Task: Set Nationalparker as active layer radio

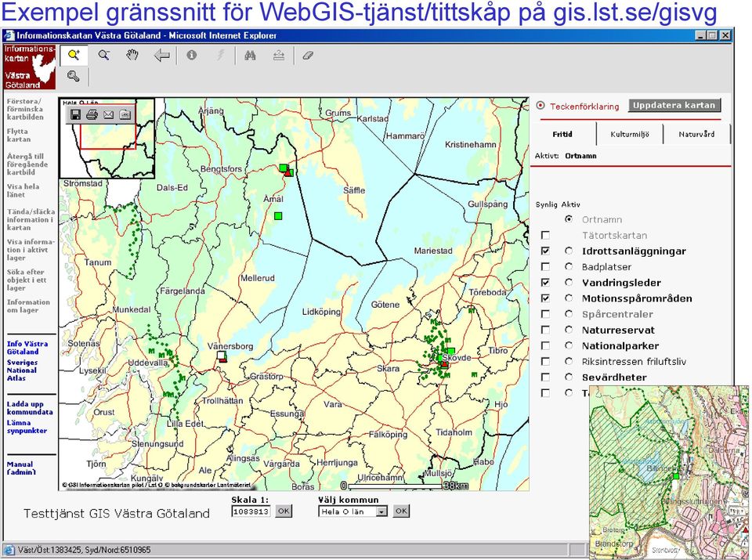Action: pyautogui.click(x=569, y=345)
